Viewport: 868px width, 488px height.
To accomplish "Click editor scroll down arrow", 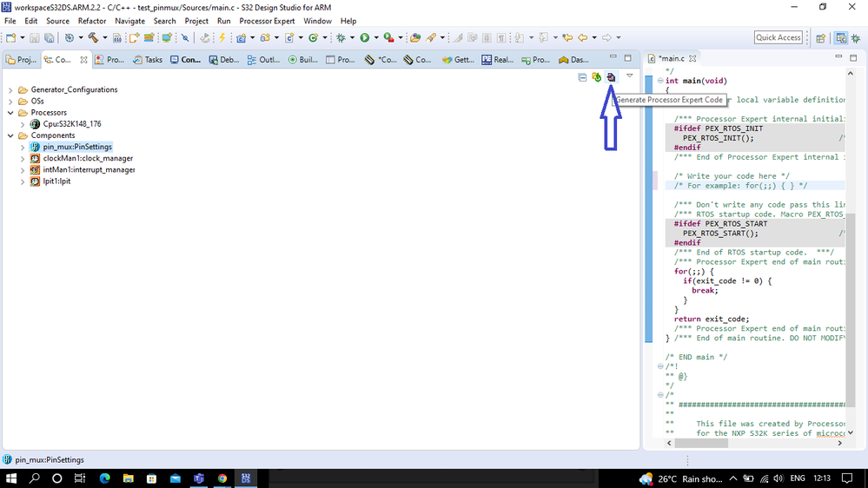I will coord(851,433).
